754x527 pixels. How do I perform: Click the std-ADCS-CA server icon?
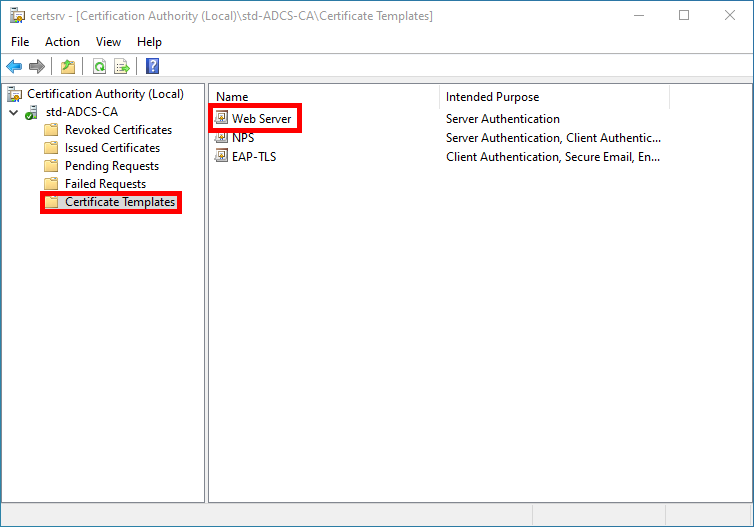pos(32,113)
